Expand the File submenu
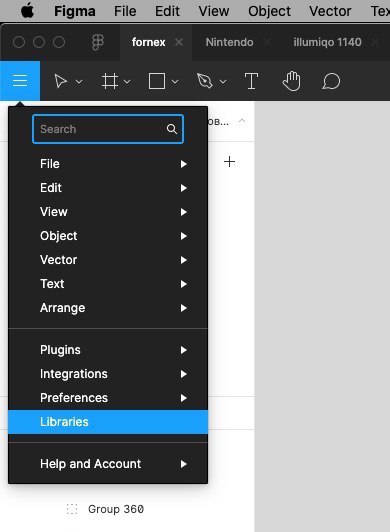The image size is (390, 532). pos(108,164)
